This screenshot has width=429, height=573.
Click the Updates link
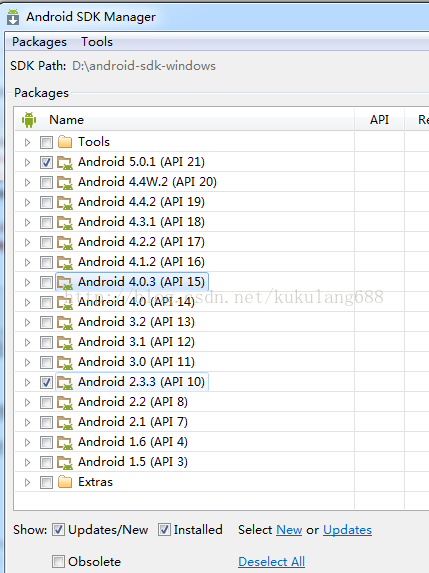(348, 530)
